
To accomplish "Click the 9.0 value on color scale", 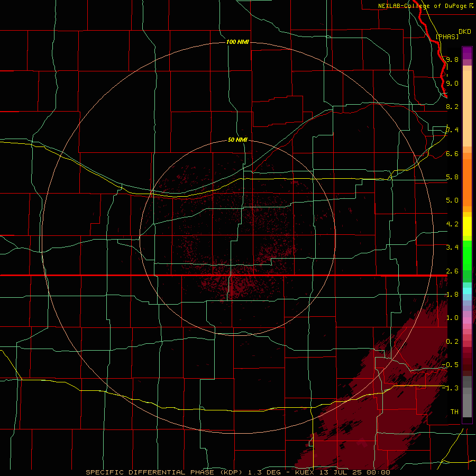I will (x=452, y=83).
